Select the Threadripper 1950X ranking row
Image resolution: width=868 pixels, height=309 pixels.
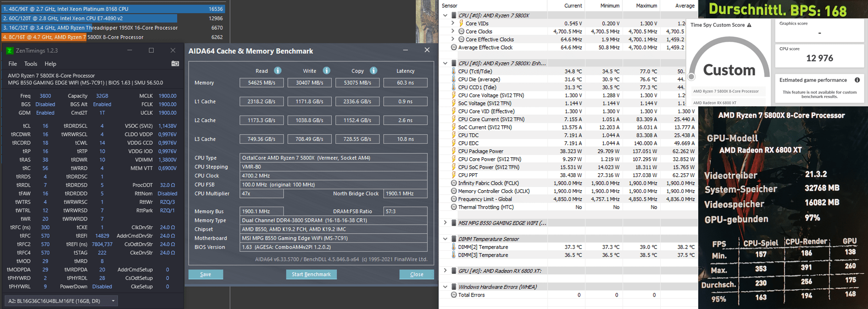pyautogui.click(x=112, y=28)
